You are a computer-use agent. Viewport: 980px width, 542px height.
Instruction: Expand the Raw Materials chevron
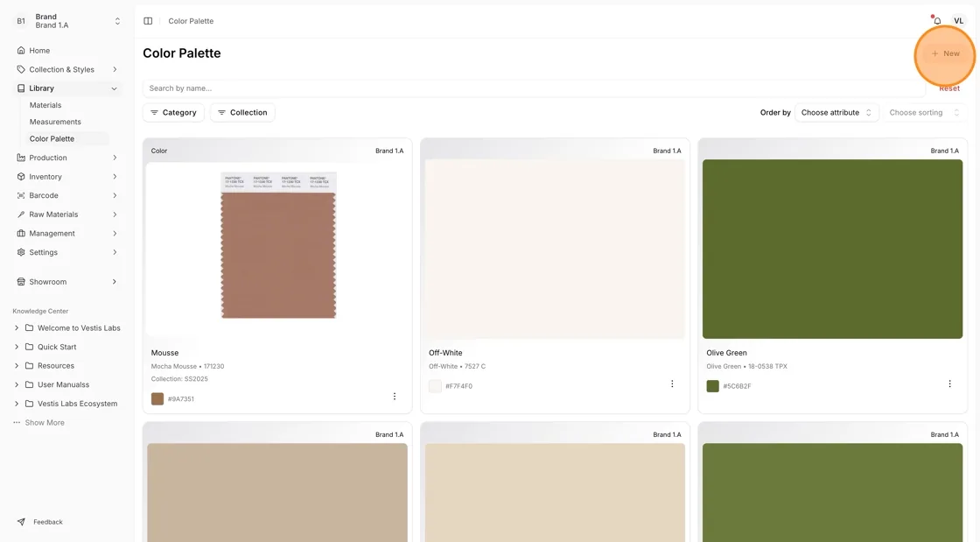click(x=115, y=215)
